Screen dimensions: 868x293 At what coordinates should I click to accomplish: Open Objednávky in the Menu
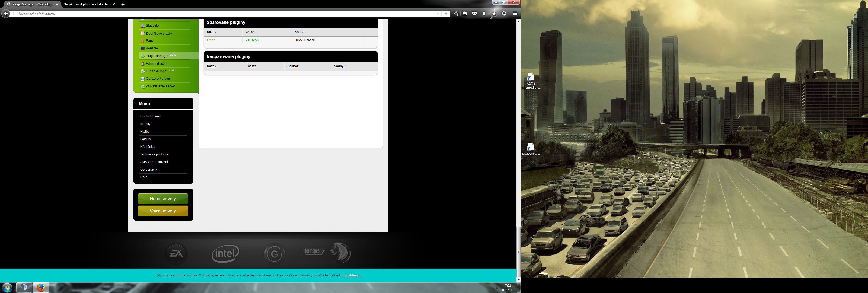(149, 170)
